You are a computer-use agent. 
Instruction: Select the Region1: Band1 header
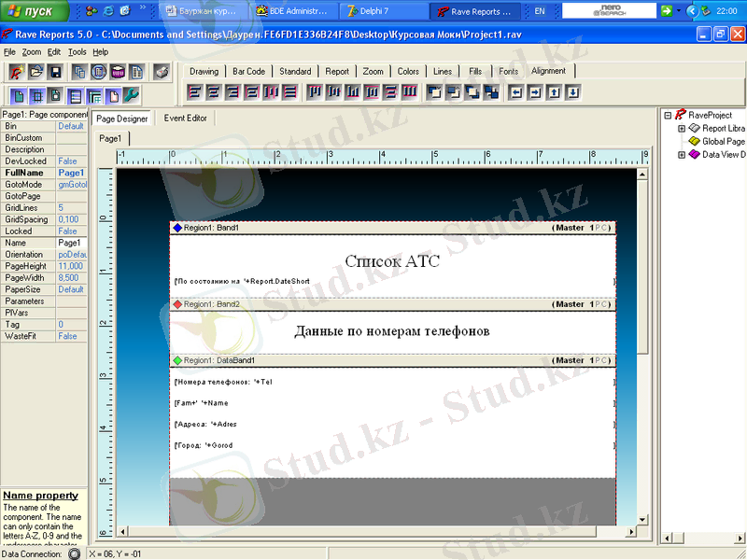tap(392, 228)
